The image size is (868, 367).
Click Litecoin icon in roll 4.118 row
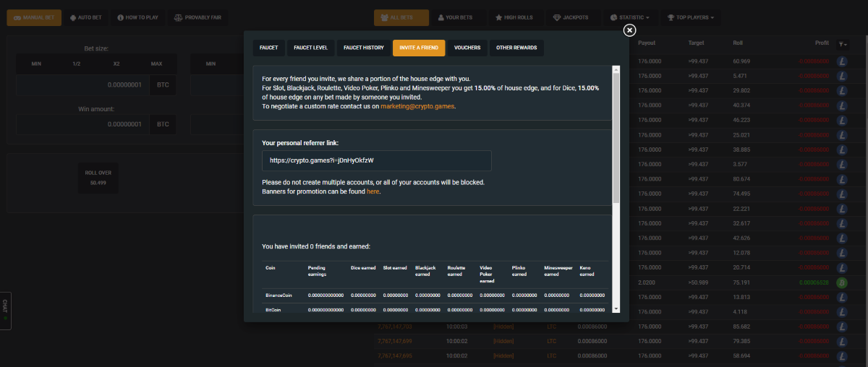842,312
